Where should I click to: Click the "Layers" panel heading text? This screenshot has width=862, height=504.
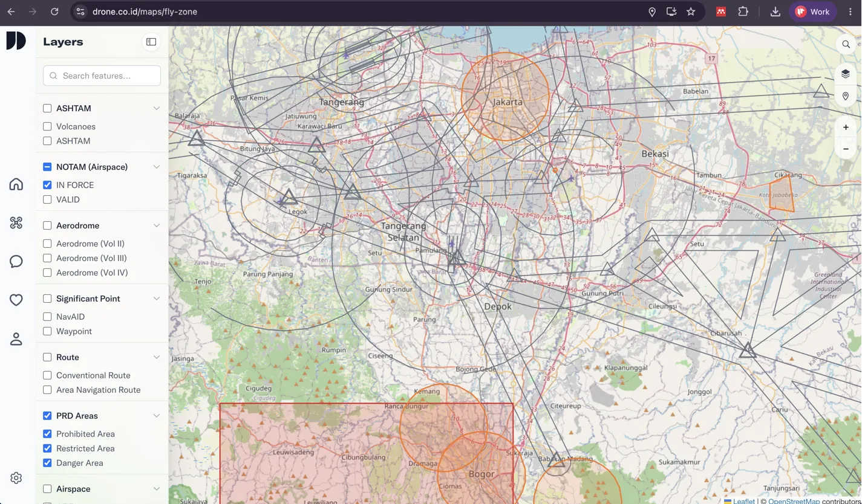point(63,42)
